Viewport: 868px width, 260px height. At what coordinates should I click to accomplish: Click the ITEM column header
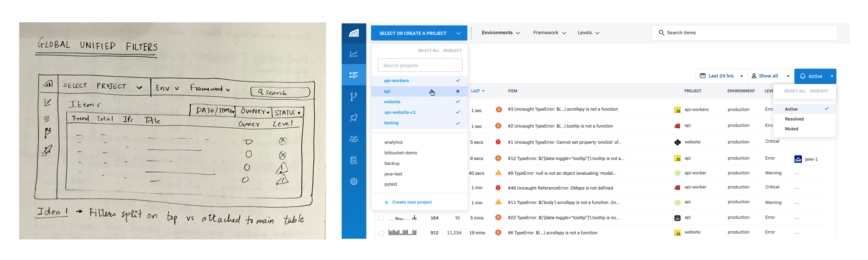[513, 91]
